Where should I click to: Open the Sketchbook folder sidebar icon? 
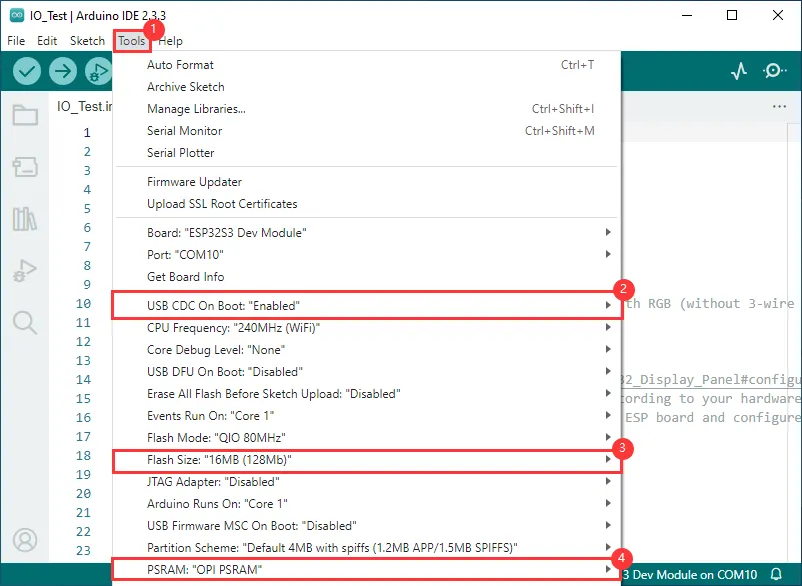pyautogui.click(x=25, y=115)
